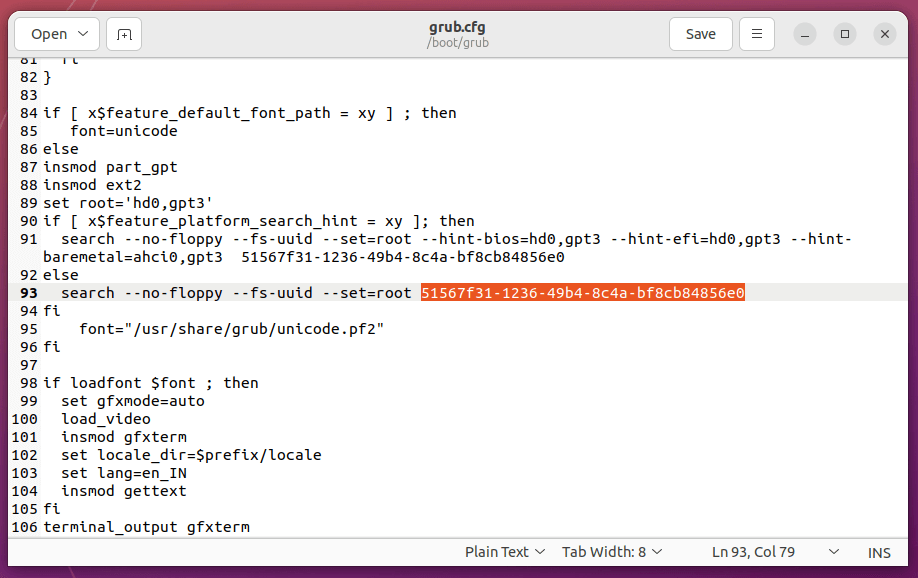
Task: Click the 'else' on line 92
Action: coord(61,275)
